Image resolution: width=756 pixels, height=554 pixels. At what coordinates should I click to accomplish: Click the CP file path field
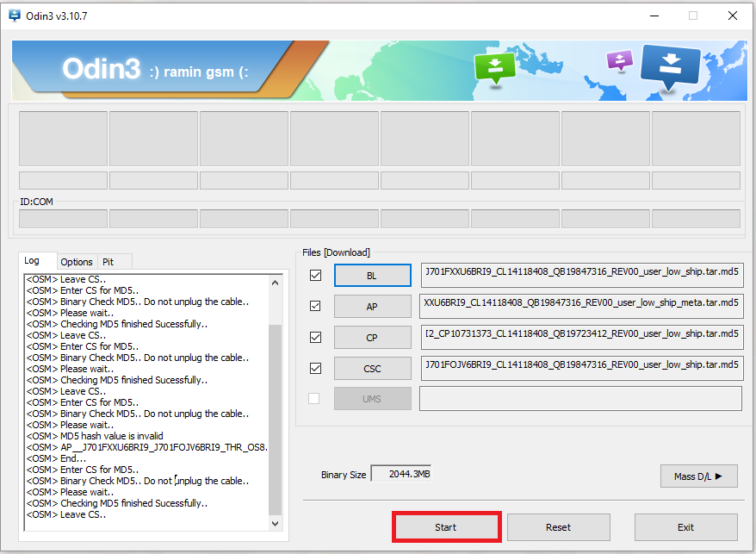tap(582, 337)
